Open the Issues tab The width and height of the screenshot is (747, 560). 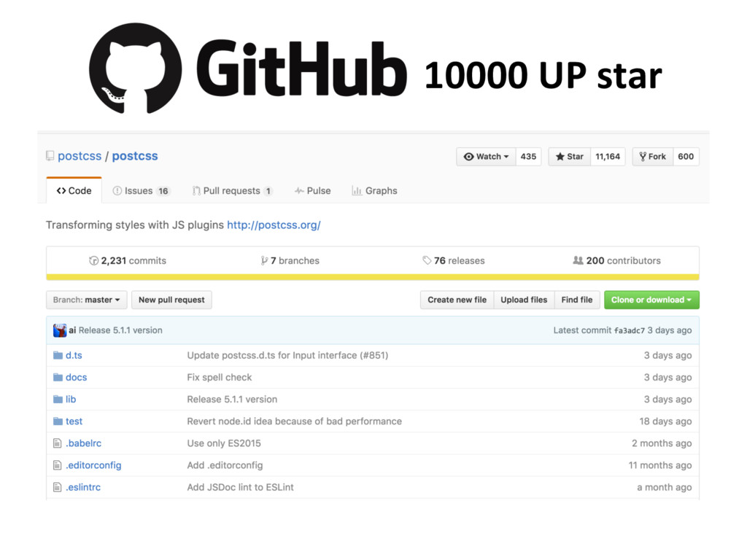(x=142, y=190)
